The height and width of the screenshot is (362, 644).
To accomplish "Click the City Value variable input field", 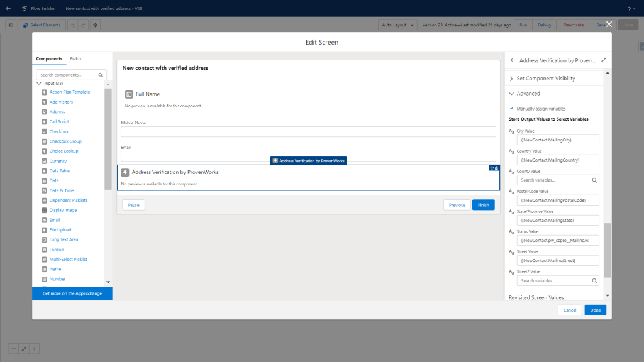I will tap(558, 140).
